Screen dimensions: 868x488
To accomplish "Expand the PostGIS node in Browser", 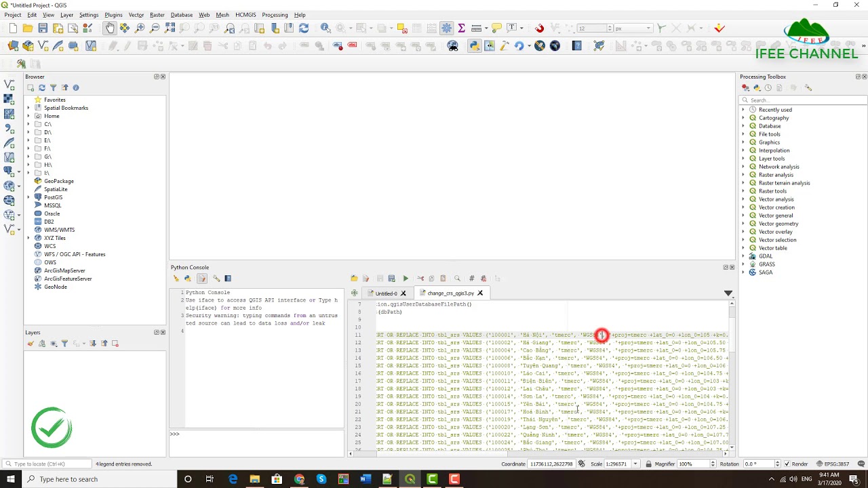I will tap(28, 197).
